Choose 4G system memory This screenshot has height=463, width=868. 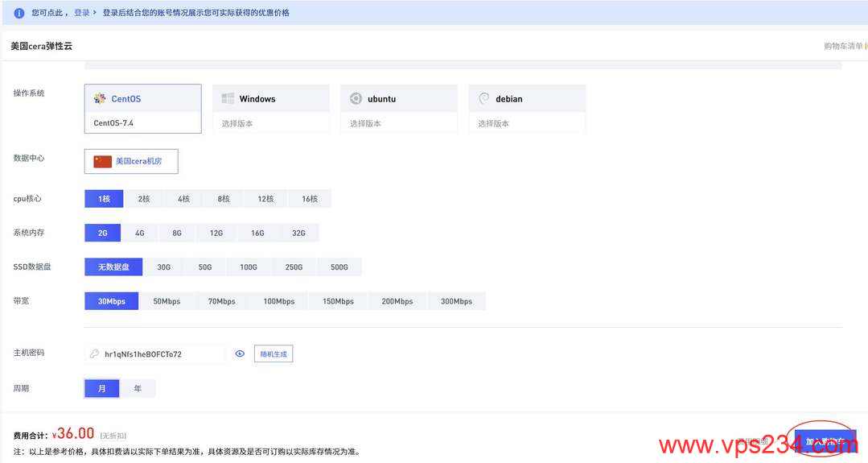tap(139, 234)
